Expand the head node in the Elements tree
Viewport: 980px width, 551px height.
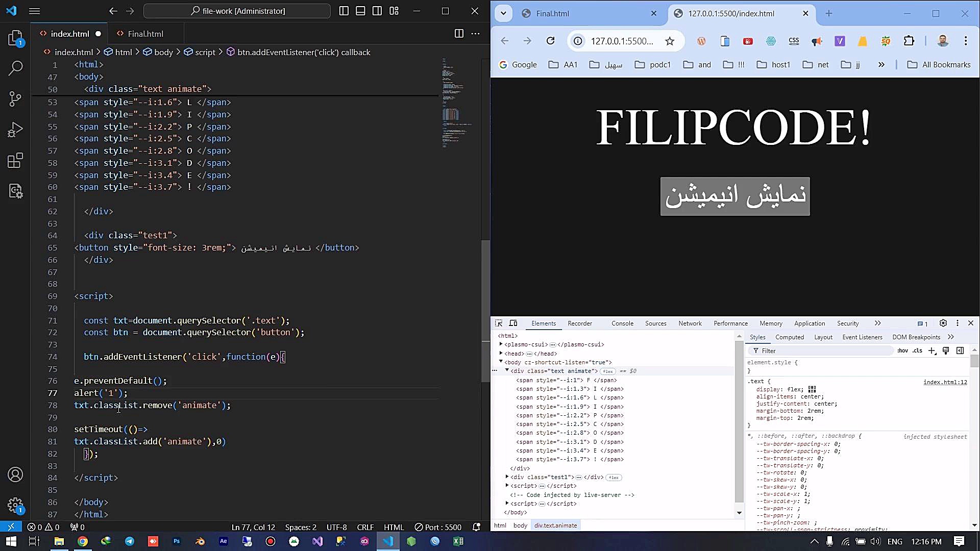pos(501,353)
